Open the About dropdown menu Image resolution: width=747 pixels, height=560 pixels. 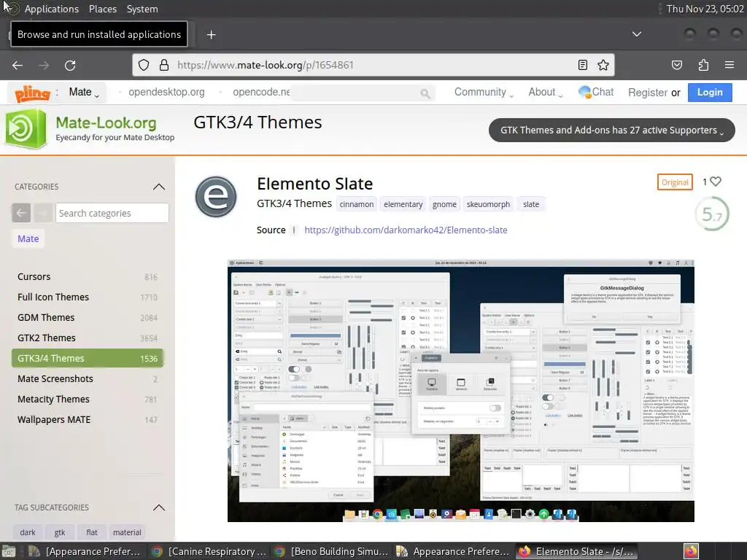point(546,93)
